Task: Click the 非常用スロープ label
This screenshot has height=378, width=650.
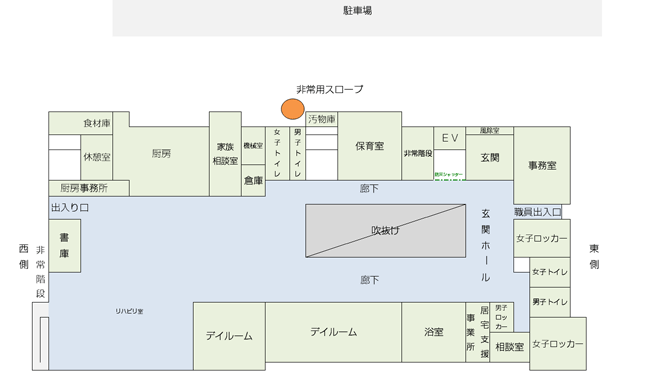Action: [330, 89]
